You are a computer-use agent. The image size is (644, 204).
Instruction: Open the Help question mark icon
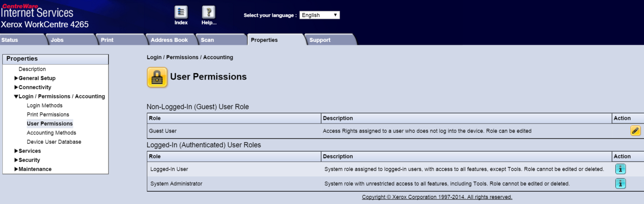point(209,12)
